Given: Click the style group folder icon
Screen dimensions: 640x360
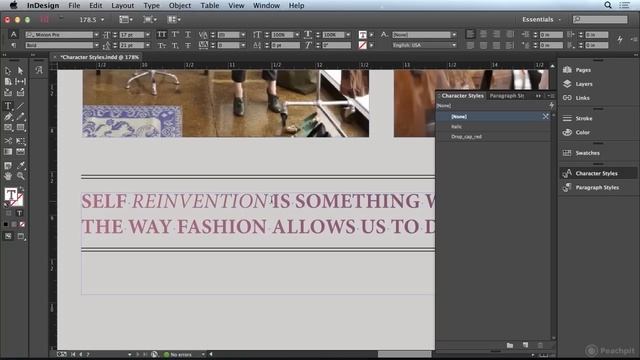Looking at the screenshot, I should [510, 345].
